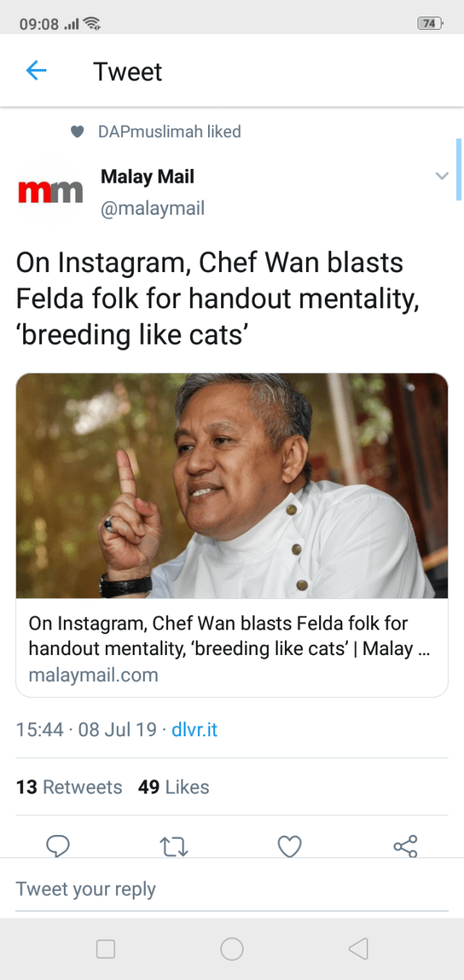
Task: Tap the back arrow icon
Action: click(x=36, y=71)
